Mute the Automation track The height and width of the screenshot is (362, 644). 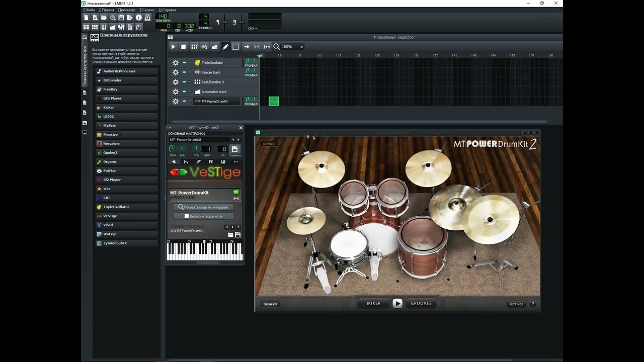[184, 92]
